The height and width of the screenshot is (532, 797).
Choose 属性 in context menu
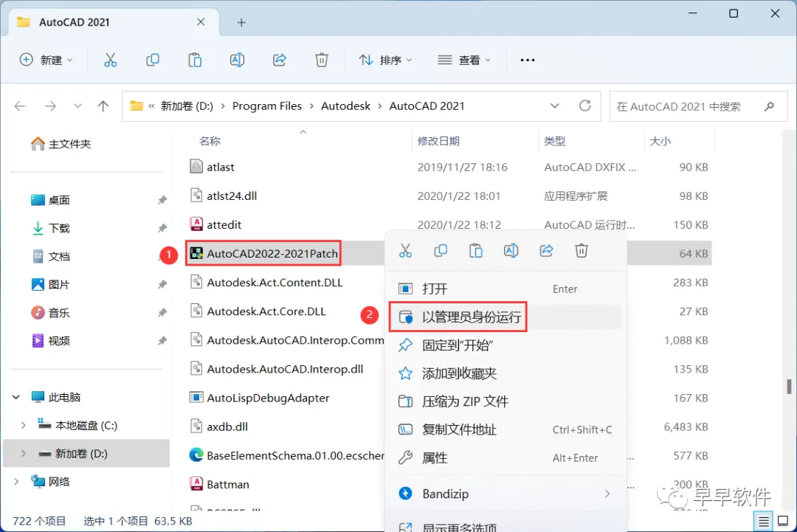[x=506, y=457]
